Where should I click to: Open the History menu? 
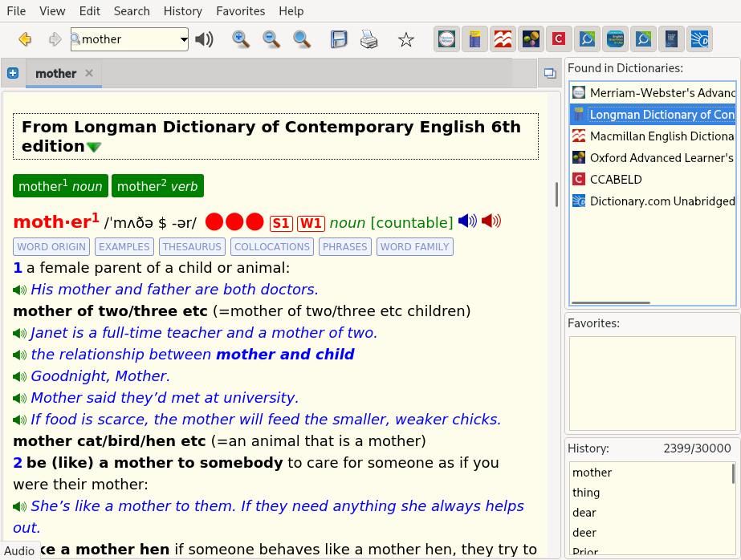[x=183, y=11]
